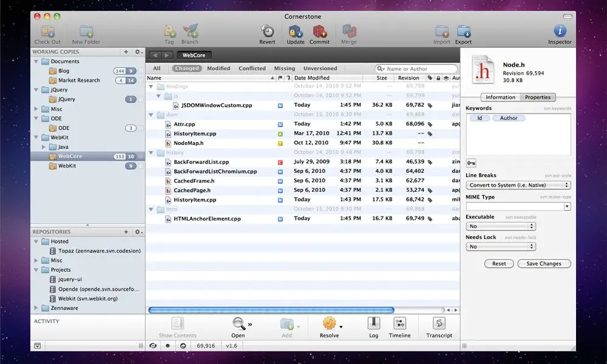Viewport: 607px width, 364px height.
Task: Click the Reset button
Action: tap(499, 264)
